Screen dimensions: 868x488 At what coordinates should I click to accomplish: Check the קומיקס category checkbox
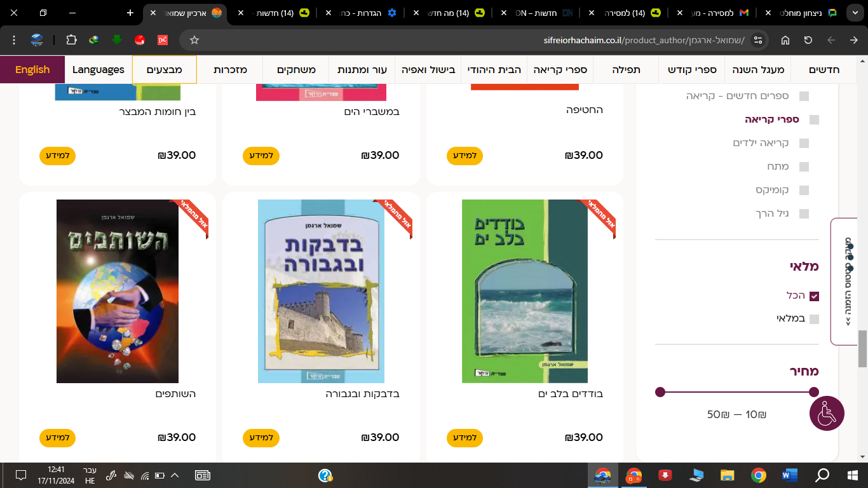click(x=804, y=190)
